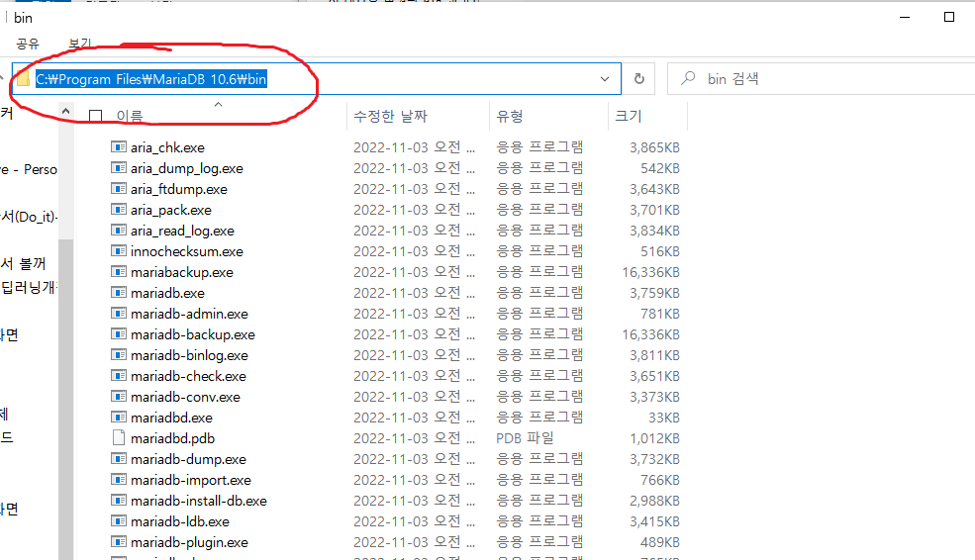The width and height of the screenshot is (975, 560).
Task: Click the mariadbd.exe file icon
Action: [119, 418]
